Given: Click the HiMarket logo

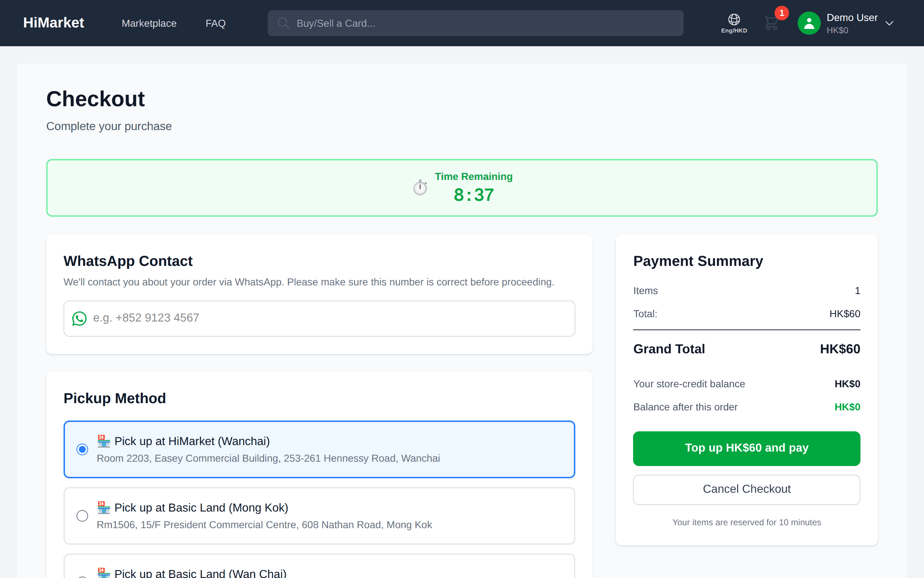Looking at the screenshot, I should click(53, 22).
